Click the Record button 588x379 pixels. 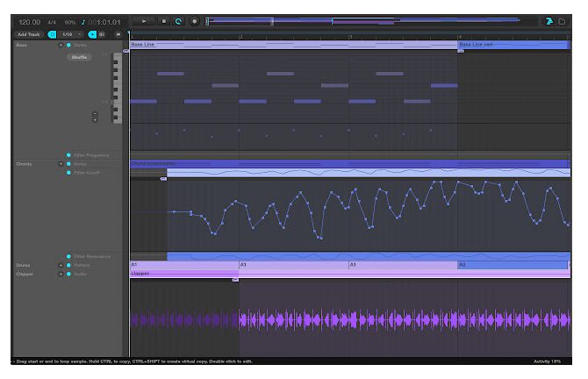coord(194,21)
